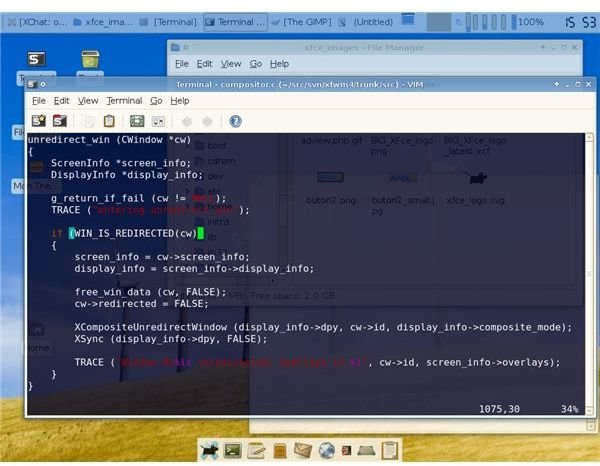Screen dimensions: 600x466
Task: Click the clock in top panel
Action: [x=580, y=22]
